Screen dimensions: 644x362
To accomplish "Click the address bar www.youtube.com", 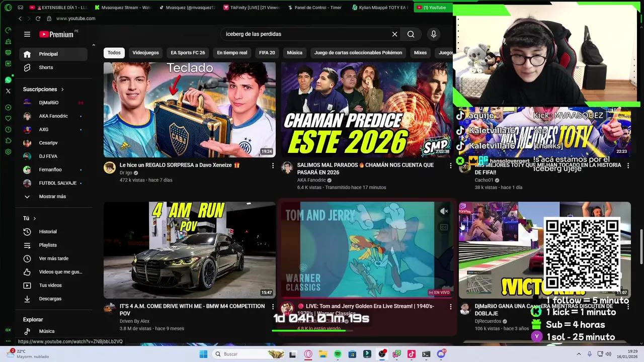I will point(75,19).
